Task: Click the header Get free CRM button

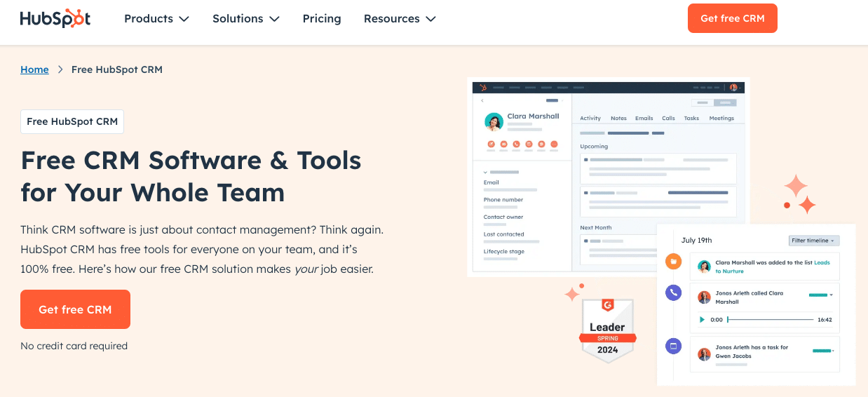Action: [x=732, y=18]
